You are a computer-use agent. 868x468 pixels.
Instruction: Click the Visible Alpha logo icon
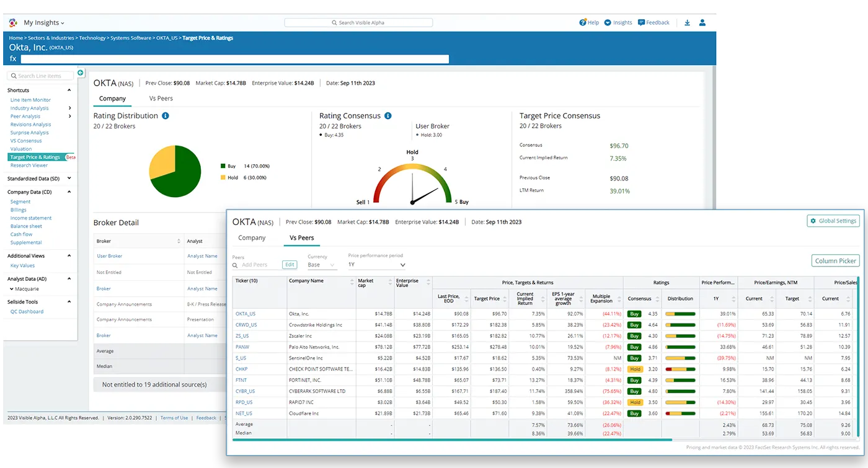[x=13, y=23]
